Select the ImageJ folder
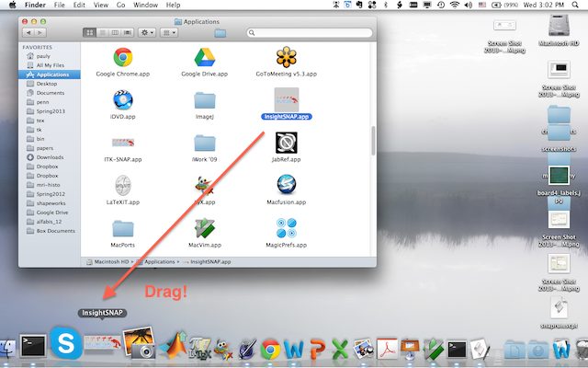588x368 pixels. 204,100
